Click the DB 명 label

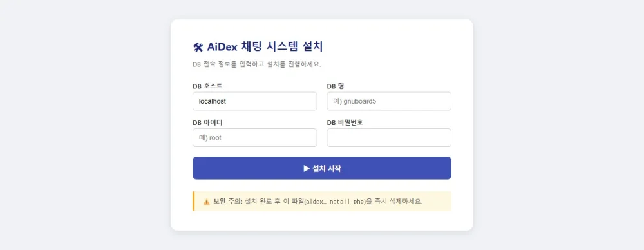point(335,86)
